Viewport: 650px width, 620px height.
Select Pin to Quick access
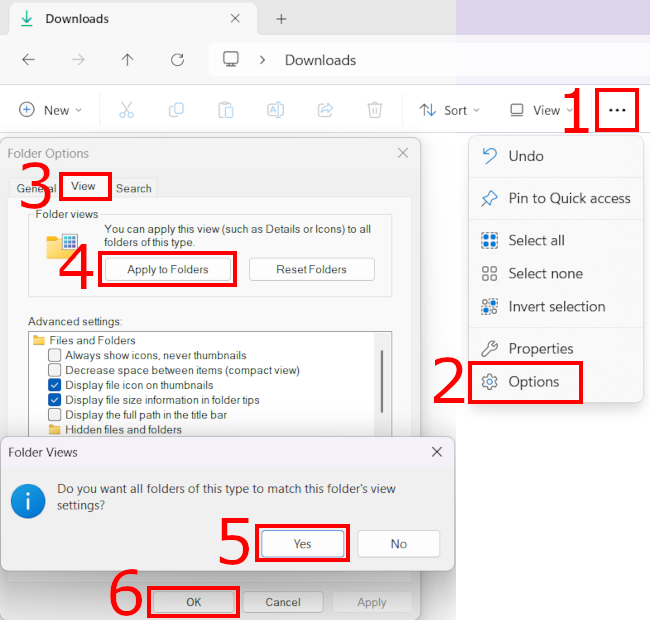pyautogui.click(x=556, y=199)
